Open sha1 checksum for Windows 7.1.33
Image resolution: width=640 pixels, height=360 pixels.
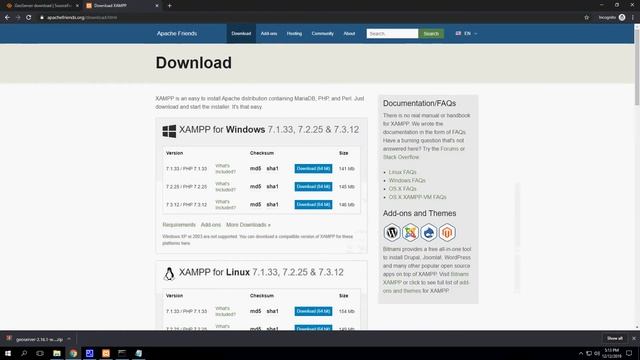pyautogui.click(x=272, y=169)
